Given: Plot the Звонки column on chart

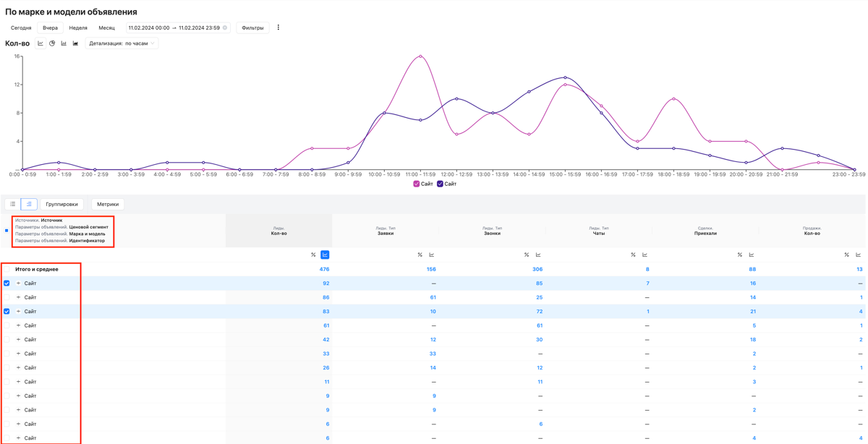Looking at the screenshot, I should click(x=538, y=255).
